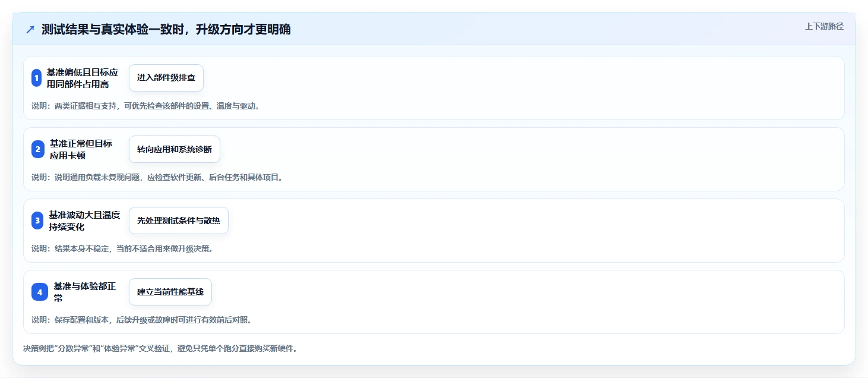Click the arrow icon beside the header title
868x378 pixels.
pos(30,30)
